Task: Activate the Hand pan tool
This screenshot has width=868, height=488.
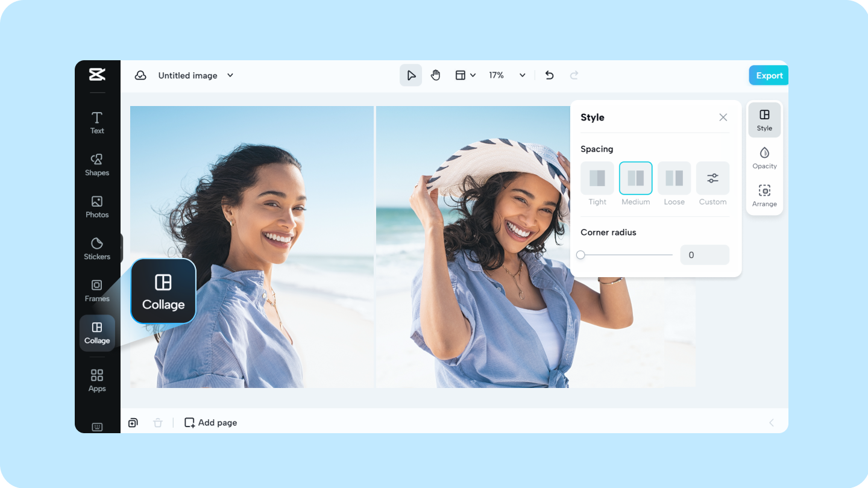Action: pos(435,75)
